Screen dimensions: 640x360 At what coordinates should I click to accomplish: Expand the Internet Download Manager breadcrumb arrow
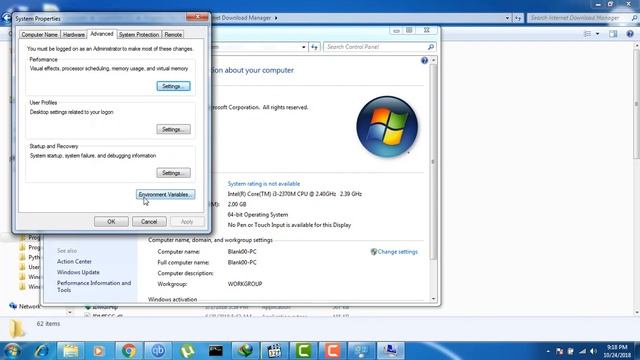coord(276,18)
